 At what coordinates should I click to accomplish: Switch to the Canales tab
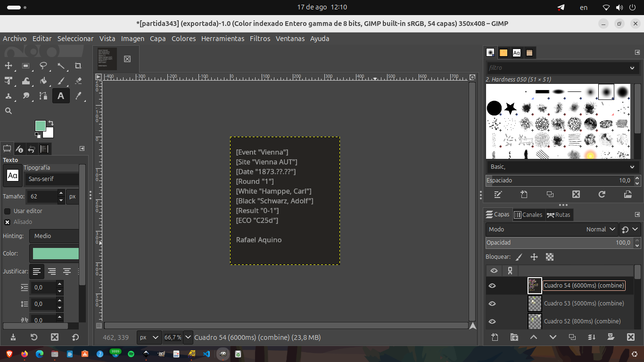pyautogui.click(x=528, y=214)
